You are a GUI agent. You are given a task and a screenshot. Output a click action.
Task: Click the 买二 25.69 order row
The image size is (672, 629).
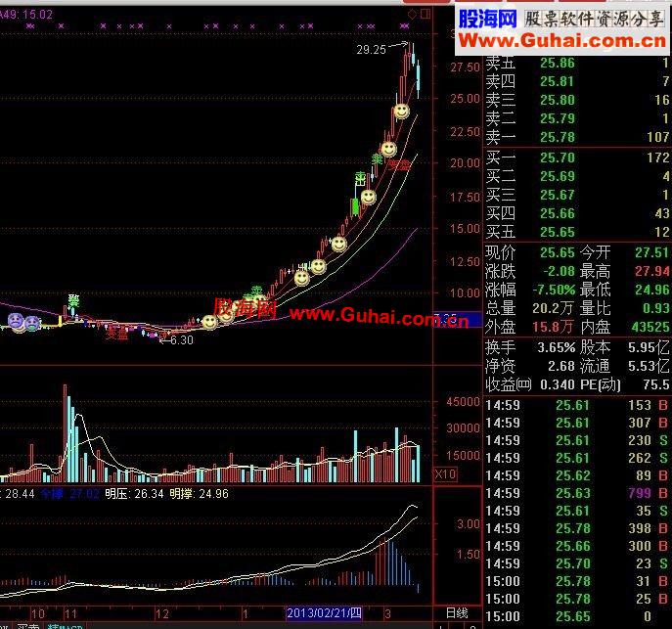click(x=577, y=176)
